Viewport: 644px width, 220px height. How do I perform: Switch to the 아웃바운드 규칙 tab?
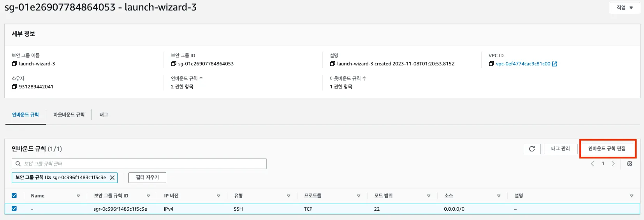[69, 115]
